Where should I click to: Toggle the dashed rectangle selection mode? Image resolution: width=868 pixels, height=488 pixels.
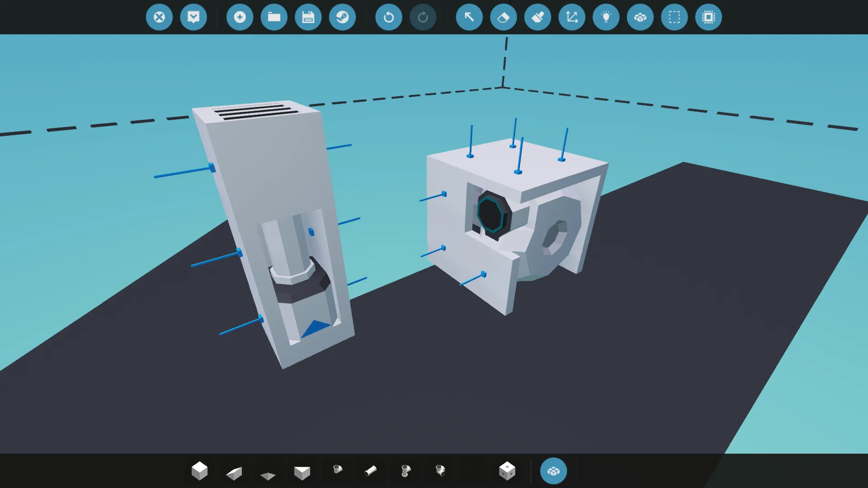tap(674, 17)
